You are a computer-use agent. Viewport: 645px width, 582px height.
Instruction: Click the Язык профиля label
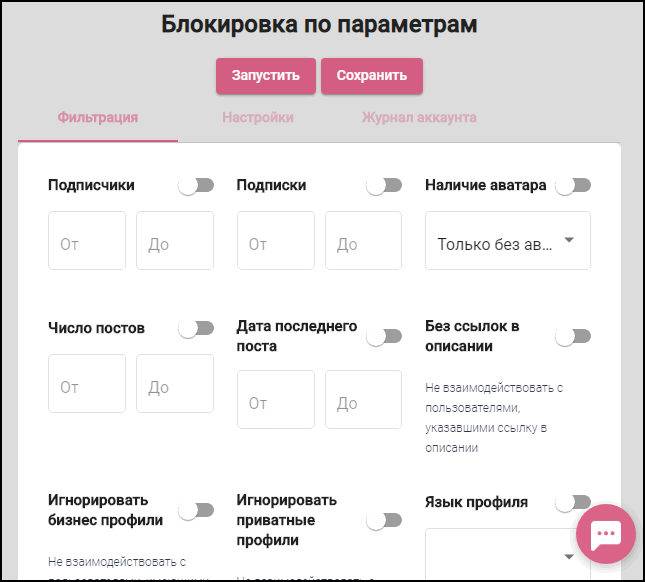pyautogui.click(x=476, y=502)
